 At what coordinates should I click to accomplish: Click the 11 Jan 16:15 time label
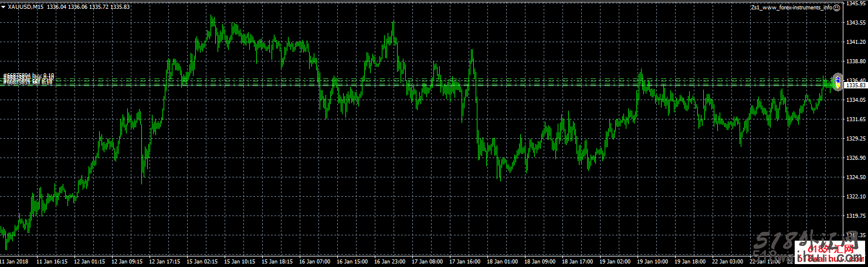tap(53, 261)
